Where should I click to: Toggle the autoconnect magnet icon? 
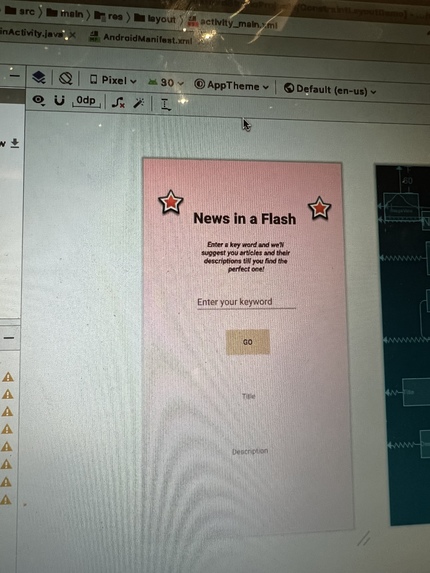[x=59, y=100]
